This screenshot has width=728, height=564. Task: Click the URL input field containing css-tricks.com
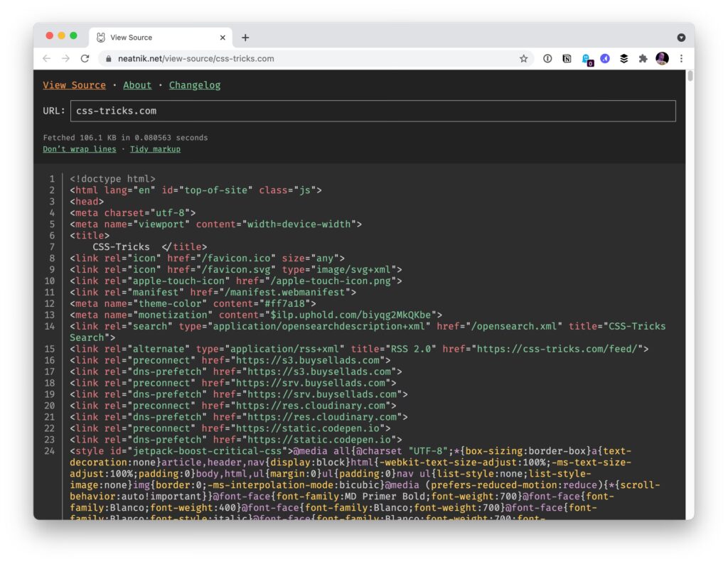click(x=373, y=111)
